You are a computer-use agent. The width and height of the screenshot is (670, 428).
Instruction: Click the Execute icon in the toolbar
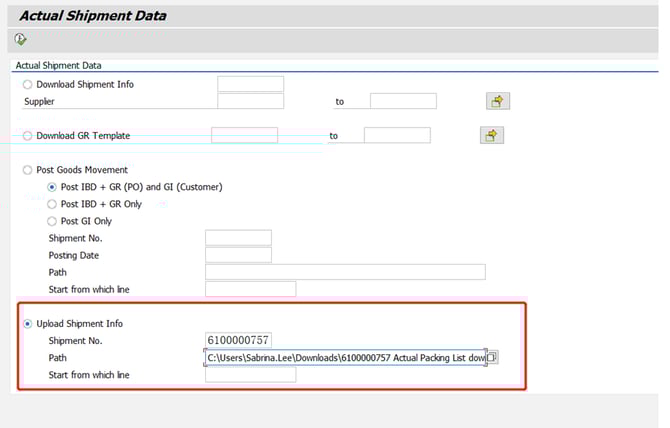pos(21,40)
